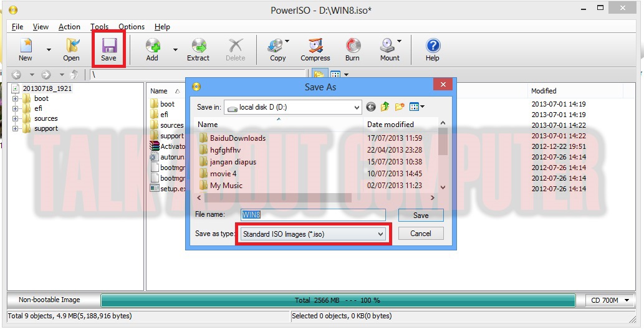Open the view menu icon in Save As
The height and width of the screenshot is (332, 644).
tap(417, 107)
